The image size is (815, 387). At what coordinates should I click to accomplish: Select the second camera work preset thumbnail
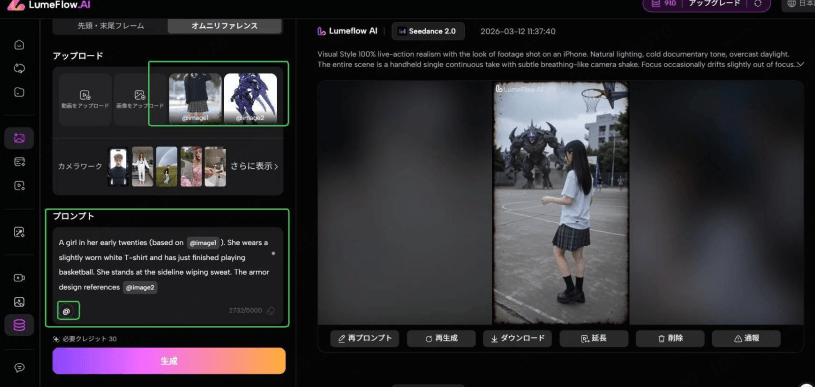142,167
